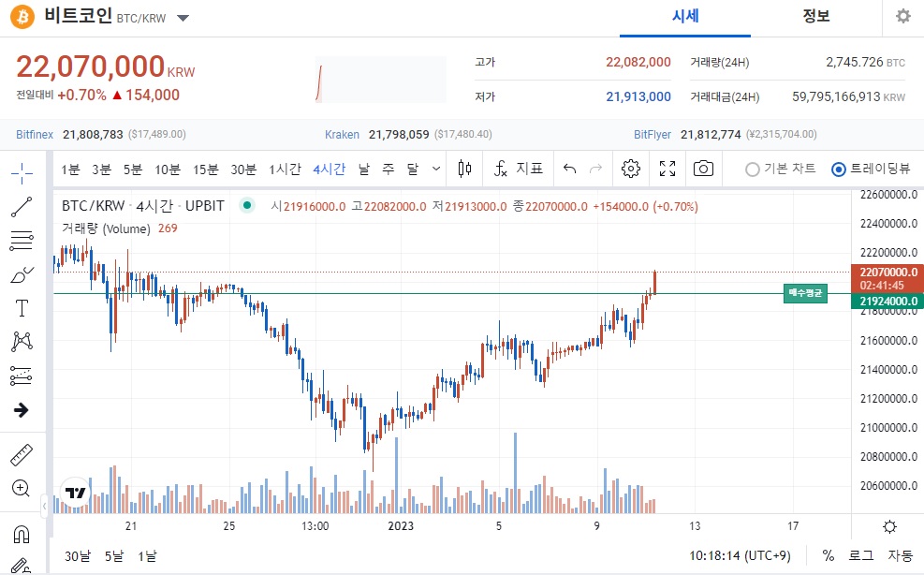Enter fullscreen chart mode
Viewport: 924px width, 575px height.
click(x=667, y=170)
